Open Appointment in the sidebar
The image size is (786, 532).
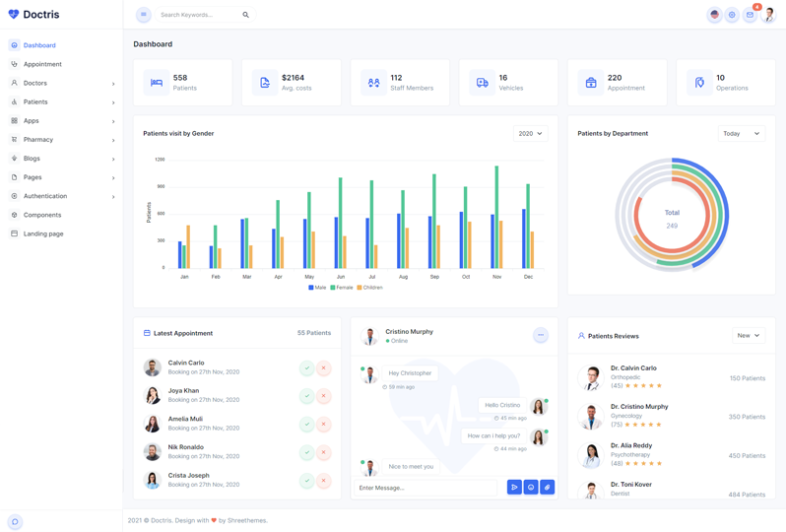point(42,64)
